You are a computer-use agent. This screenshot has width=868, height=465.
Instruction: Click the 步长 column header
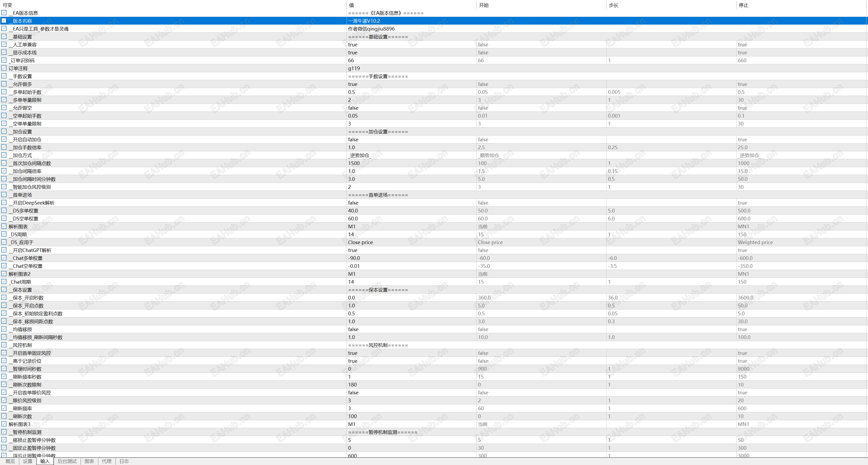(x=613, y=5)
